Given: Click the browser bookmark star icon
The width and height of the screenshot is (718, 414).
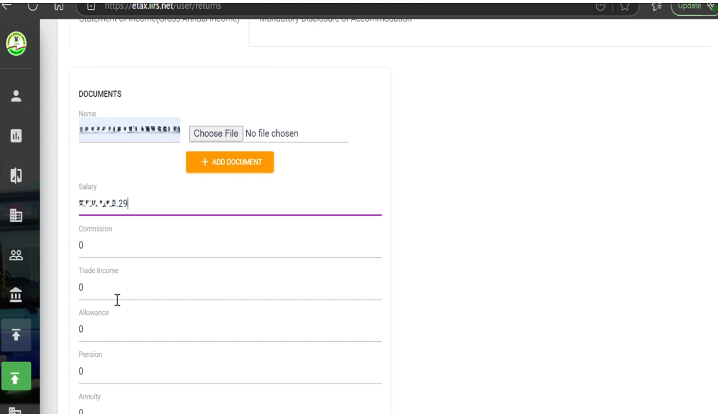Looking at the screenshot, I should (624, 6).
